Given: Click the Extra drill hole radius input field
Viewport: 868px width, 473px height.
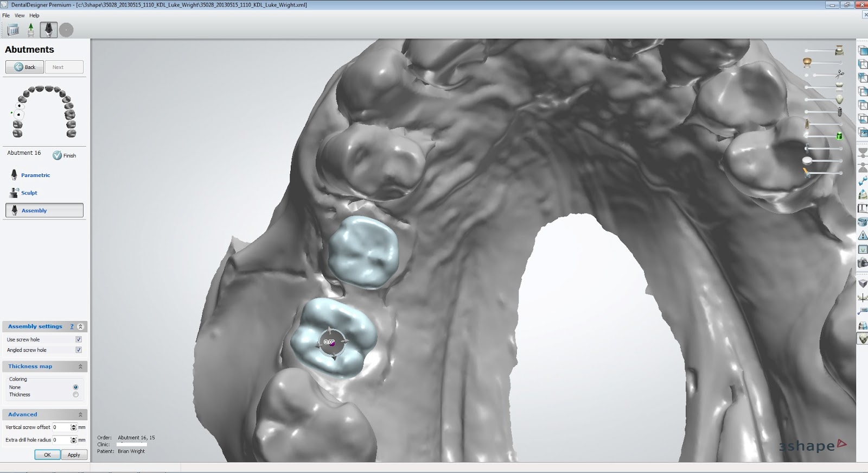Looking at the screenshot, I should tap(61, 440).
